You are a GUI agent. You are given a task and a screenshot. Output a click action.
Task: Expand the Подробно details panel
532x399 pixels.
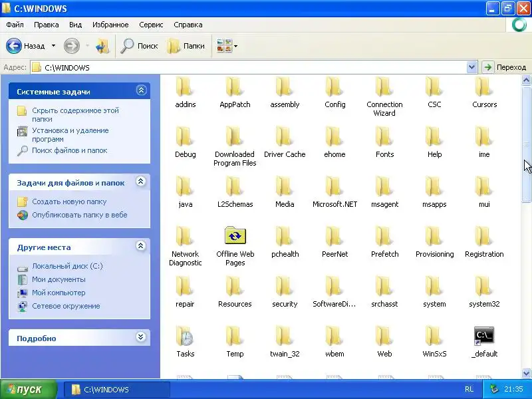tap(141, 337)
